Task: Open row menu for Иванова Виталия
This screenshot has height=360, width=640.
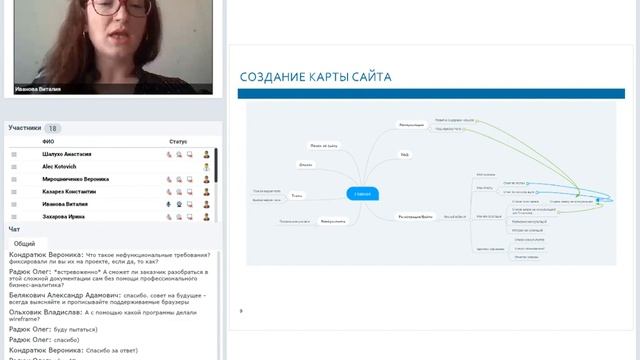Action: click(14, 204)
